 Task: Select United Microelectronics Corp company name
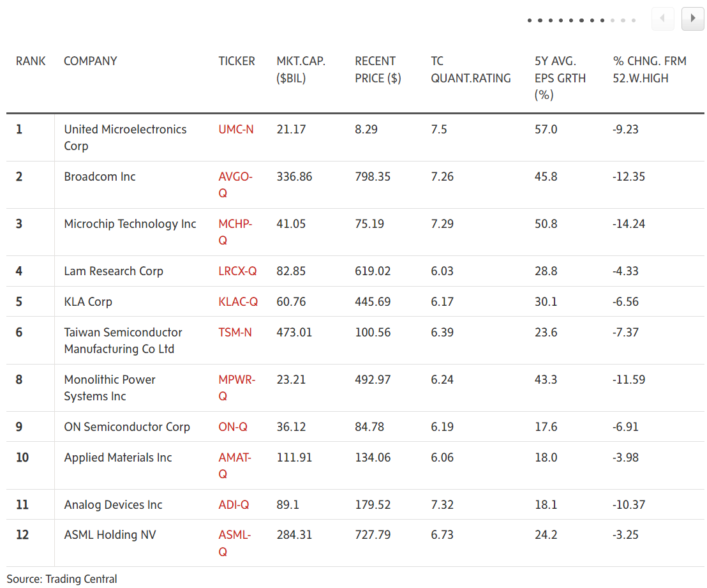(125, 138)
